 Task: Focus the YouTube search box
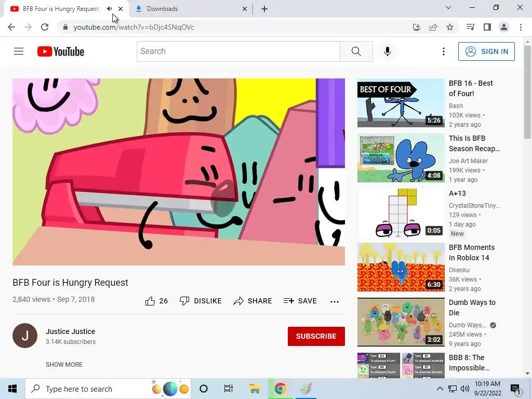pyautogui.click(x=238, y=51)
